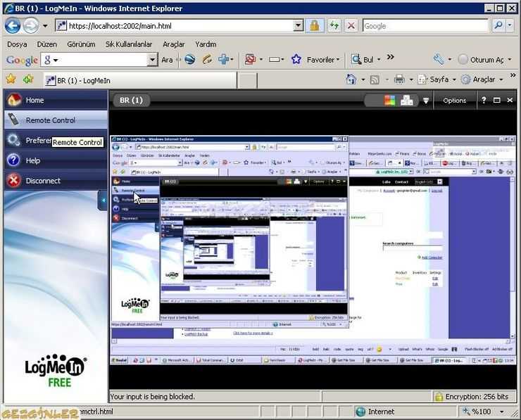Click the browser Back arrow button
Screen dimensions: 521x420
click(13, 25)
